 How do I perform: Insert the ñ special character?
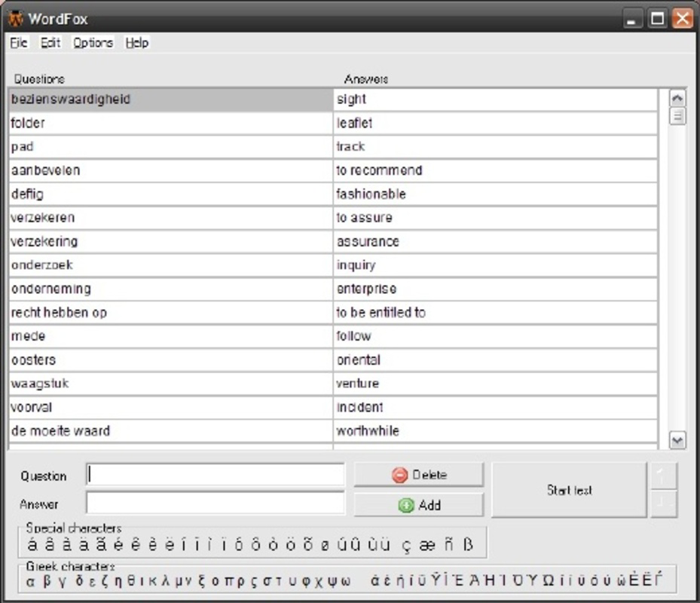point(448,544)
